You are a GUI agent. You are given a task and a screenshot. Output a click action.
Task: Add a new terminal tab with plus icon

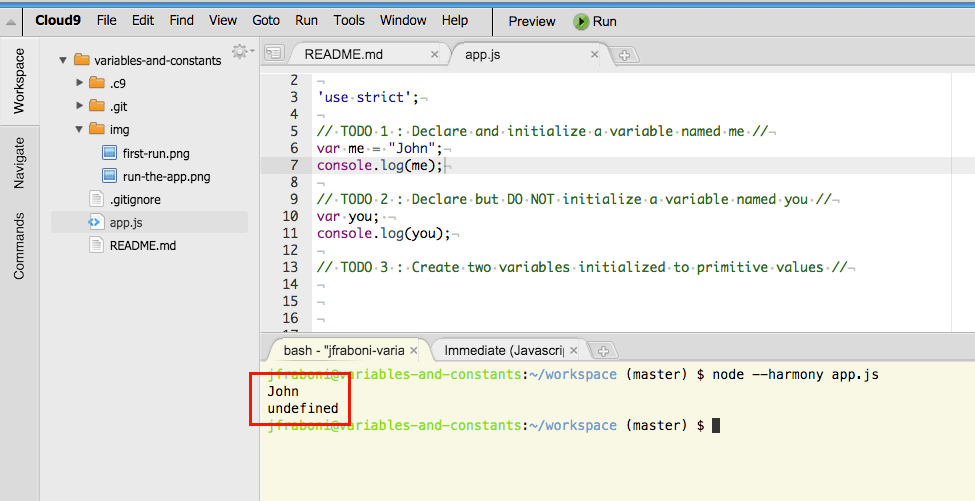(603, 351)
